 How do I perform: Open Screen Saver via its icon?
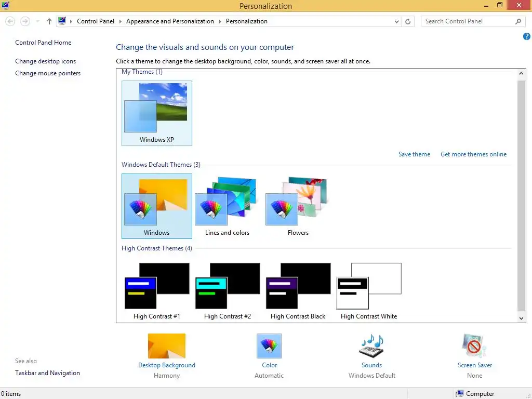(474, 345)
